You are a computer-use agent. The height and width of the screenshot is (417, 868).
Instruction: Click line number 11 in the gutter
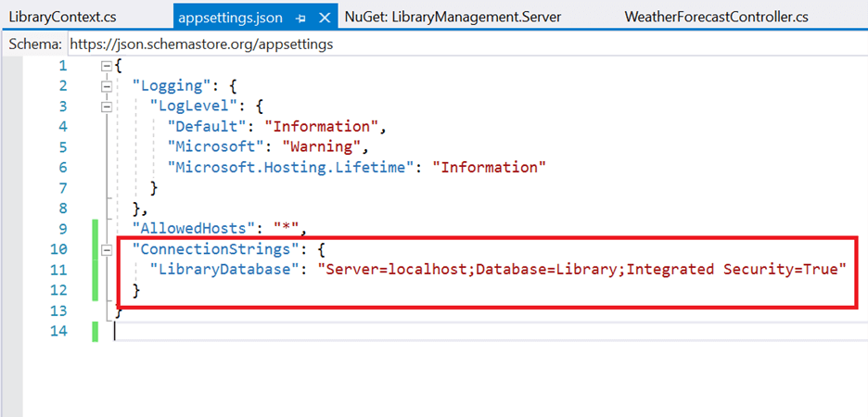click(x=58, y=270)
